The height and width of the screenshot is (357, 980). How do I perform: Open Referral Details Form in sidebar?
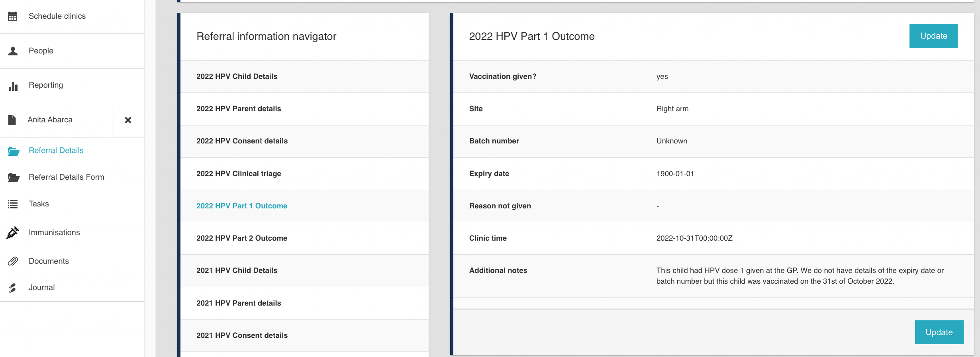click(66, 177)
